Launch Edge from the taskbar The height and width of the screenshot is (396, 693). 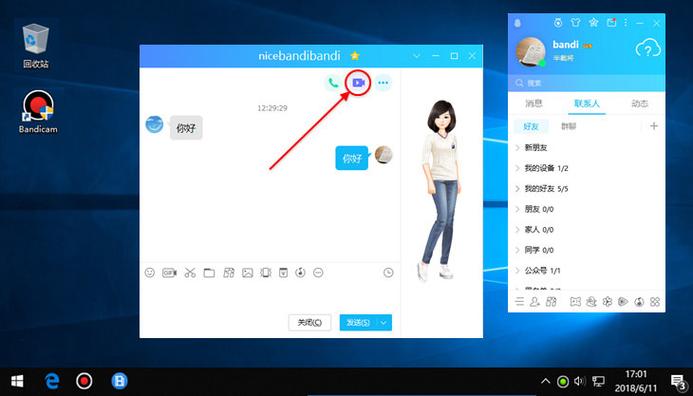point(52,381)
